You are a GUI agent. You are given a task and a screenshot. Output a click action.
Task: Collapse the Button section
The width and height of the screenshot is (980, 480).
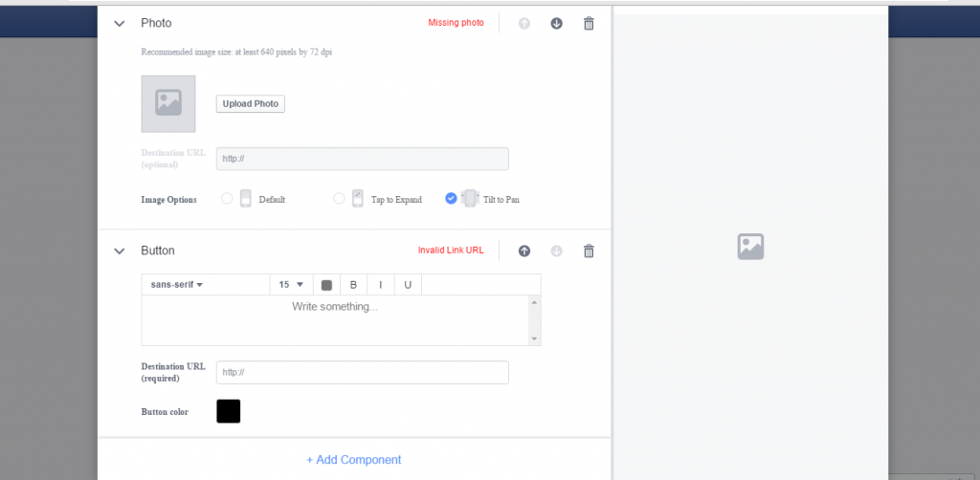point(120,251)
